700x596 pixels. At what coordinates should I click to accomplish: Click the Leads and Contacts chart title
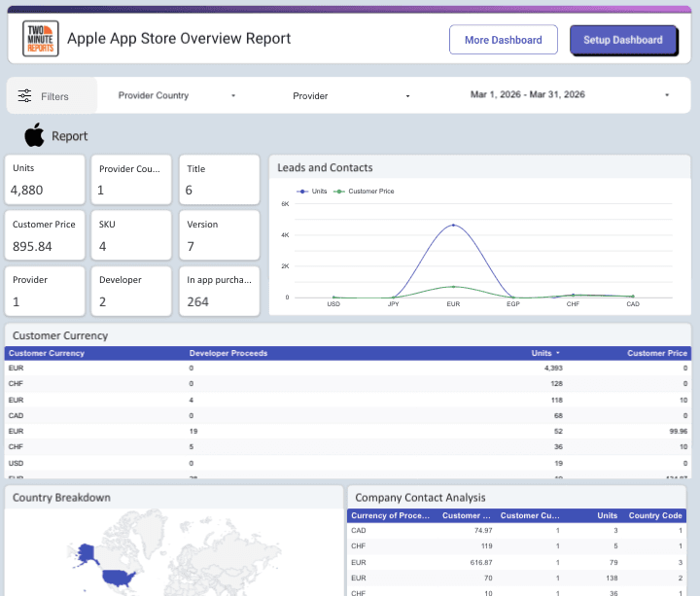[325, 168]
